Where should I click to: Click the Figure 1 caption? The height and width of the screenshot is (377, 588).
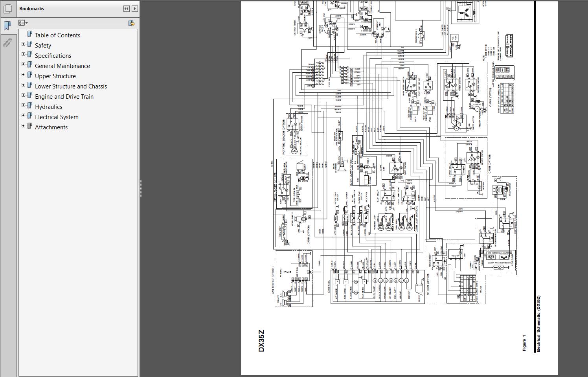point(524,343)
